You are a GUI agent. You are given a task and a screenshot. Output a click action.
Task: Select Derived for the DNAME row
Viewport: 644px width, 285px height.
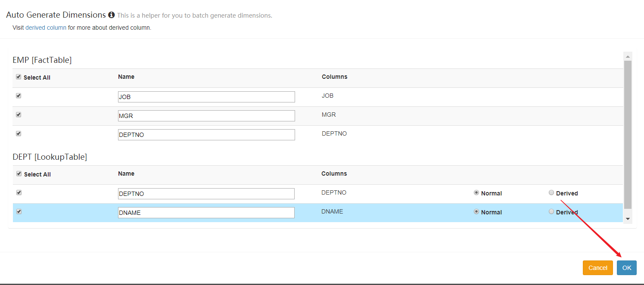click(x=551, y=212)
